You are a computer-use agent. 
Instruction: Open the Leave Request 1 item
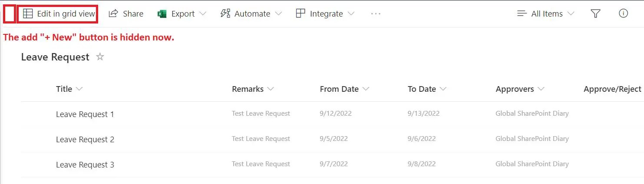coord(85,114)
